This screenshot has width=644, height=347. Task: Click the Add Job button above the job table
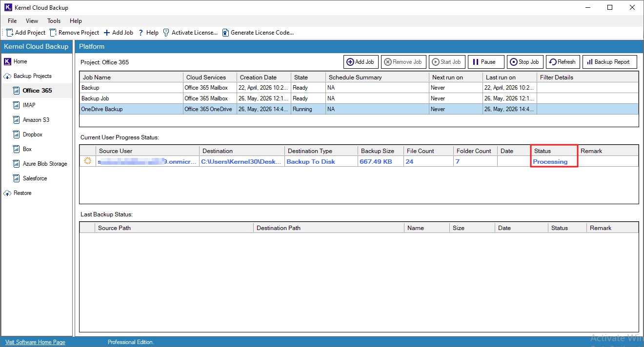(x=361, y=62)
